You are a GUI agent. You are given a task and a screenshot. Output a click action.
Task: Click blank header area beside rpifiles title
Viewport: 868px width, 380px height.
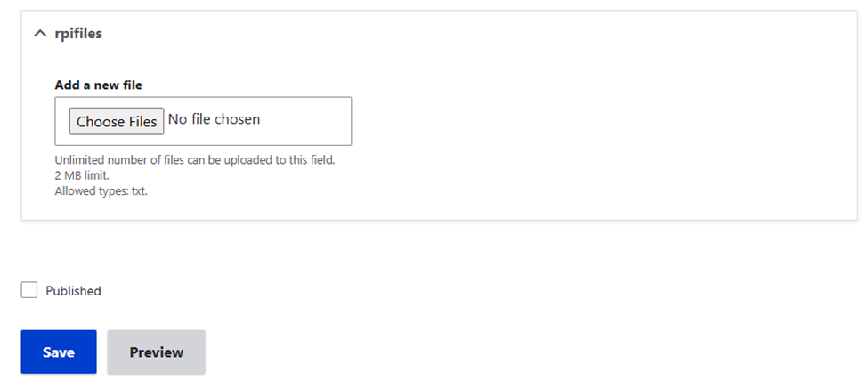(x=445, y=34)
